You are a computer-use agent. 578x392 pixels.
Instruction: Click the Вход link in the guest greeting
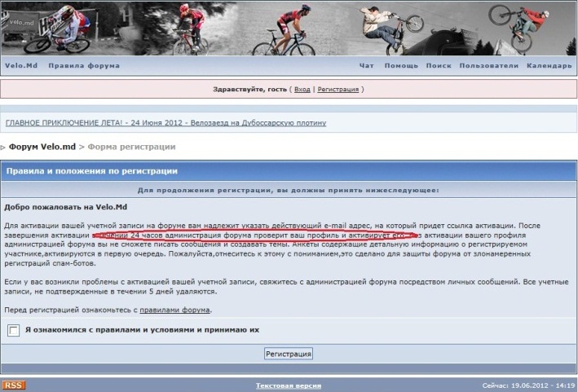302,89
